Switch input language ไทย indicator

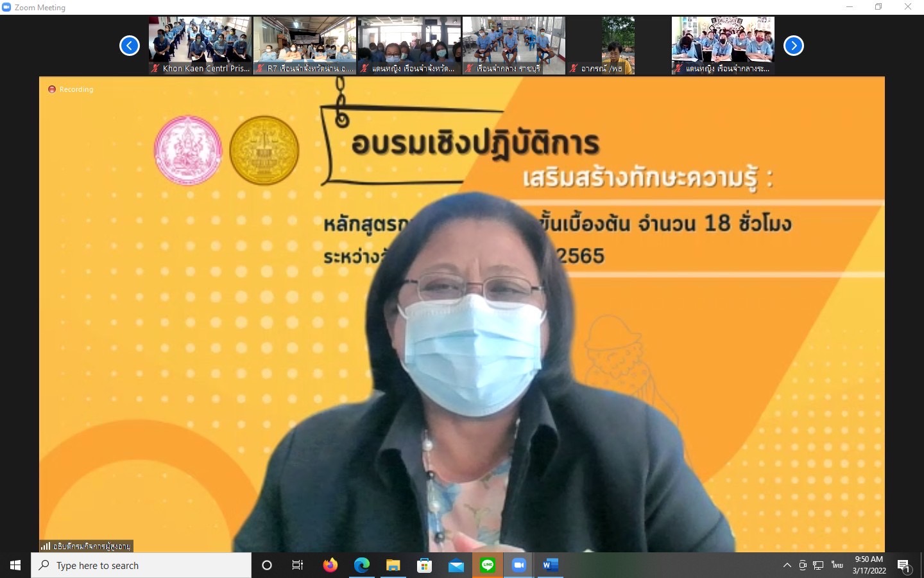pos(837,565)
